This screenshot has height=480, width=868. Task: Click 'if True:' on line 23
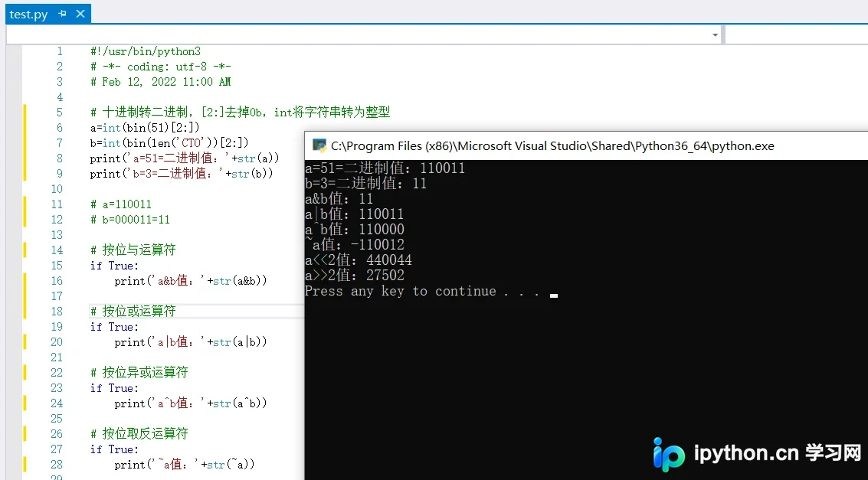(x=115, y=388)
